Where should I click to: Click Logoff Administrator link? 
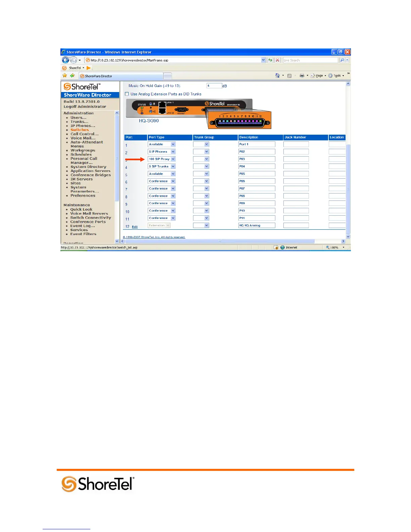click(85, 107)
